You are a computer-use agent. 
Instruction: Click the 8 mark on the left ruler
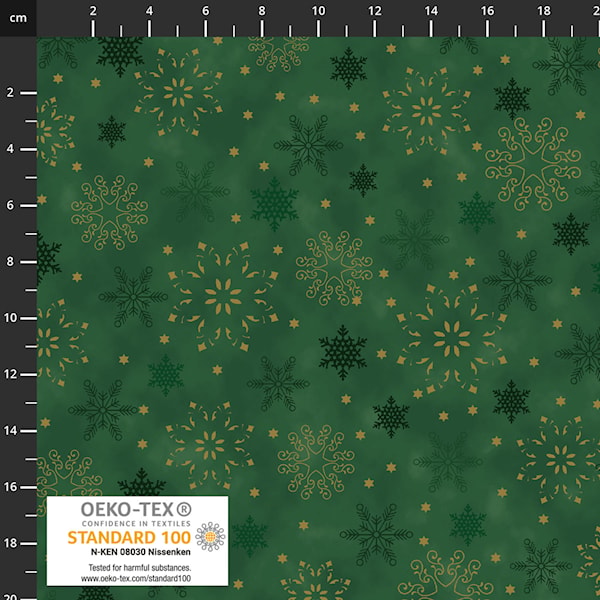point(10,262)
